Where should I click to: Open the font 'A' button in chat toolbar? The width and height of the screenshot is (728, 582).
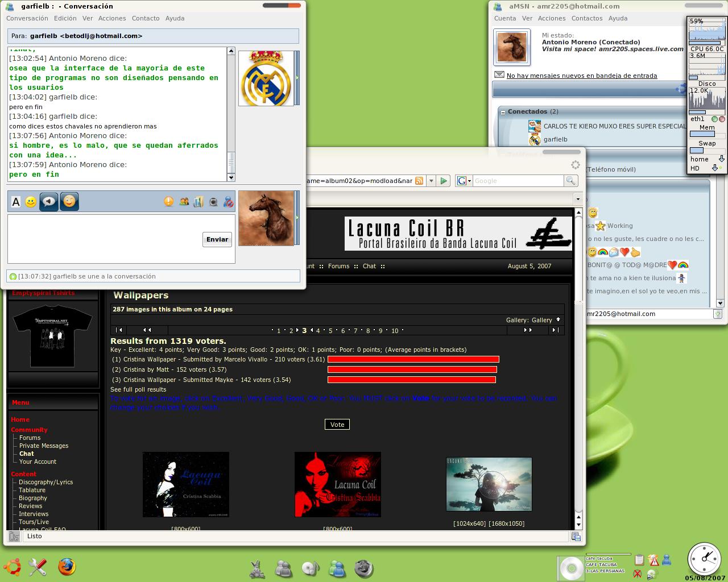coord(16,202)
